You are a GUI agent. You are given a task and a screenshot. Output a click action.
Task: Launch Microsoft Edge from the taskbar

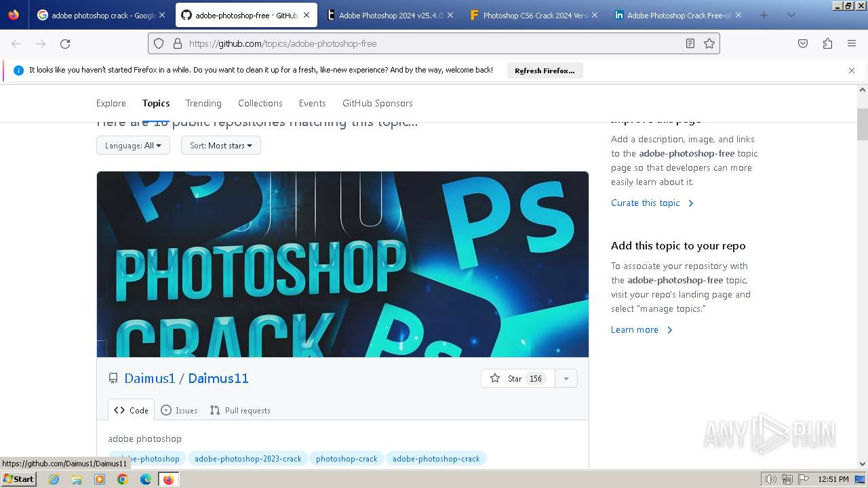click(146, 479)
